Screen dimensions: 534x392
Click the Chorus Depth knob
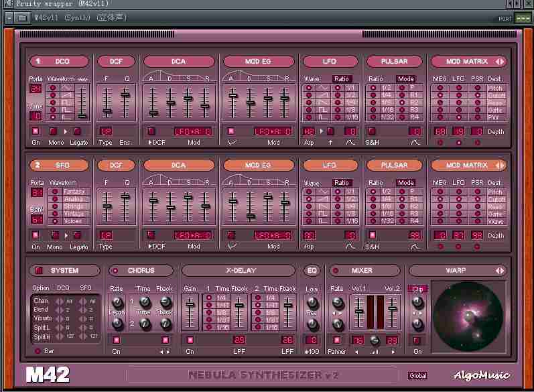click(x=117, y=323)
